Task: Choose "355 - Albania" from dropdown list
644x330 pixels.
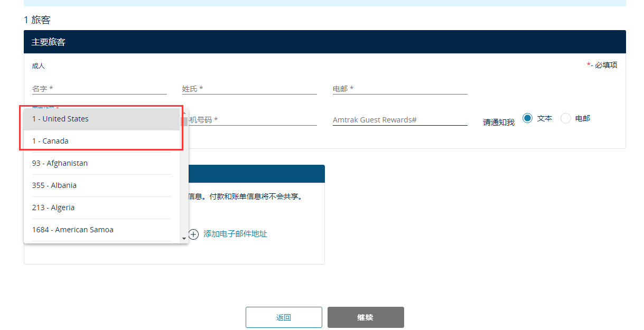Action: (x=102, y=185)
